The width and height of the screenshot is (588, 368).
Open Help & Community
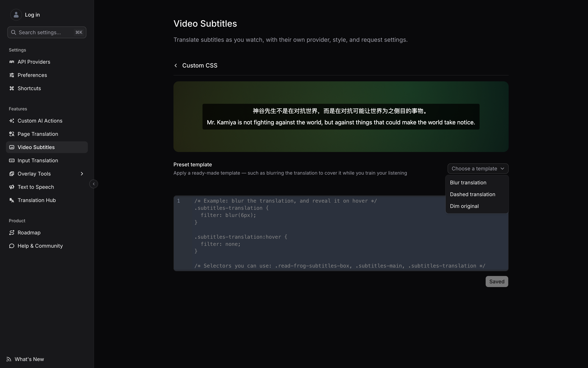[x=47, y=246]
